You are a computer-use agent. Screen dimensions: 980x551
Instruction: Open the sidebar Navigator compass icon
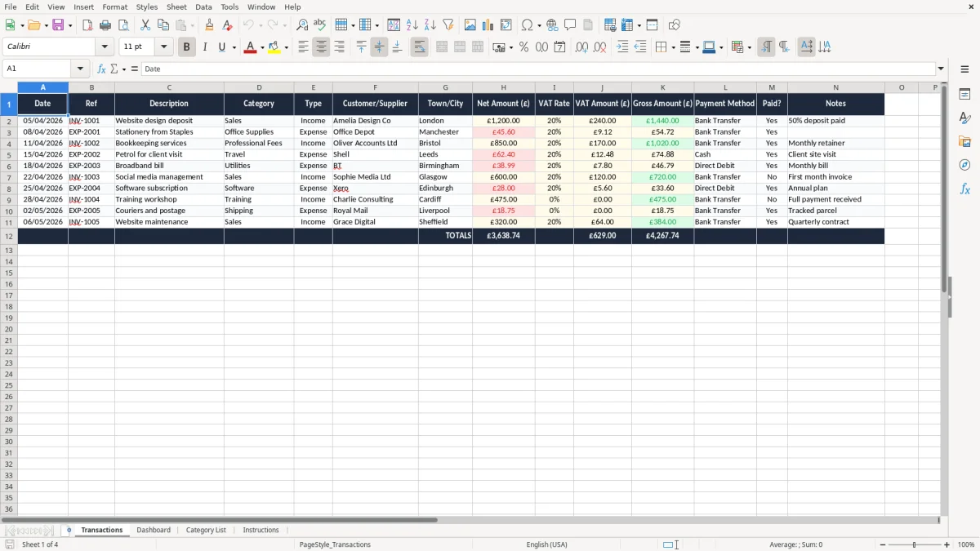pos(964,165)
